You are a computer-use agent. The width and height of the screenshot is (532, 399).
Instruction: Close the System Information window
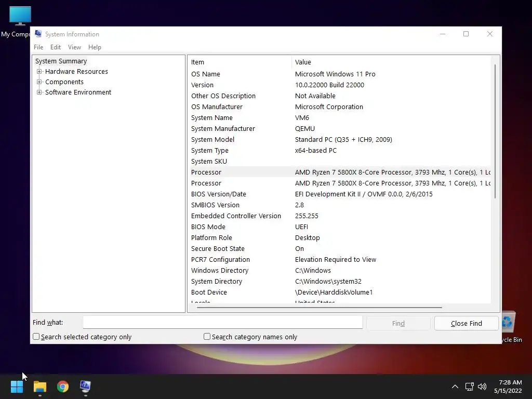(x=489, y=34)
